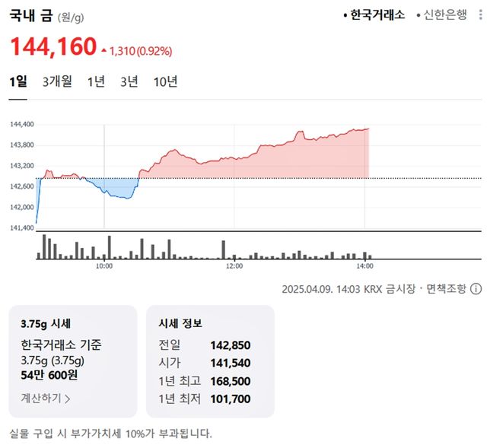Show the 1년 chart period
The image size is (487, 448).
(x=96, y=82)
